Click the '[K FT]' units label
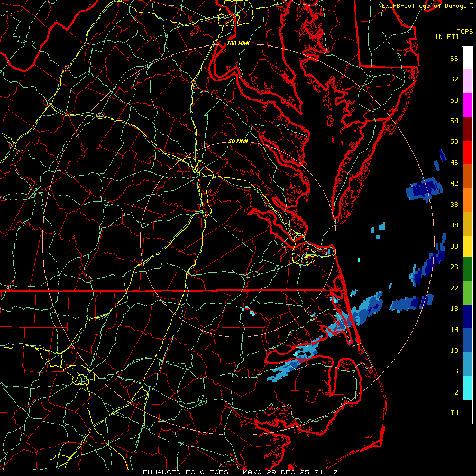Screen dimensions: 476x476 [x=447, y=36]
